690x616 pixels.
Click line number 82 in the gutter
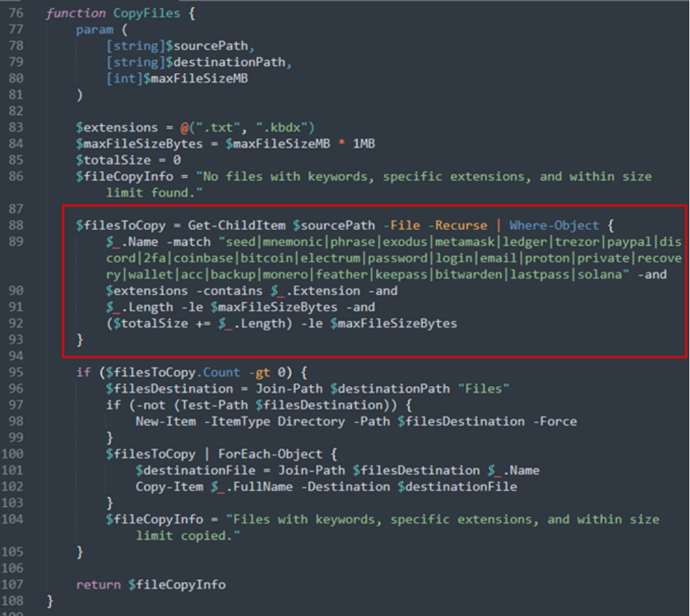pyautogui.click(x=16, y=111)
